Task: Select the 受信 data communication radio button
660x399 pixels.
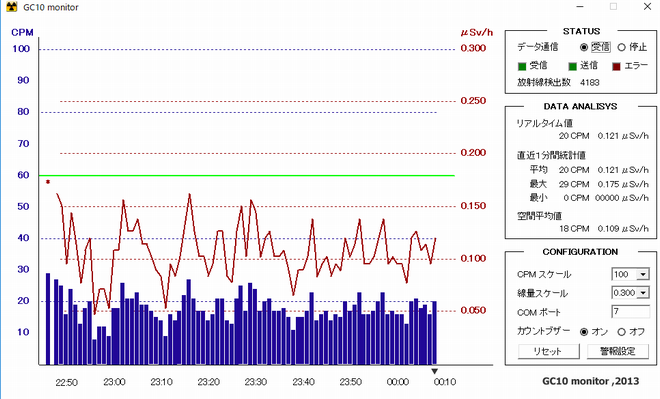Action: point(584,47)
